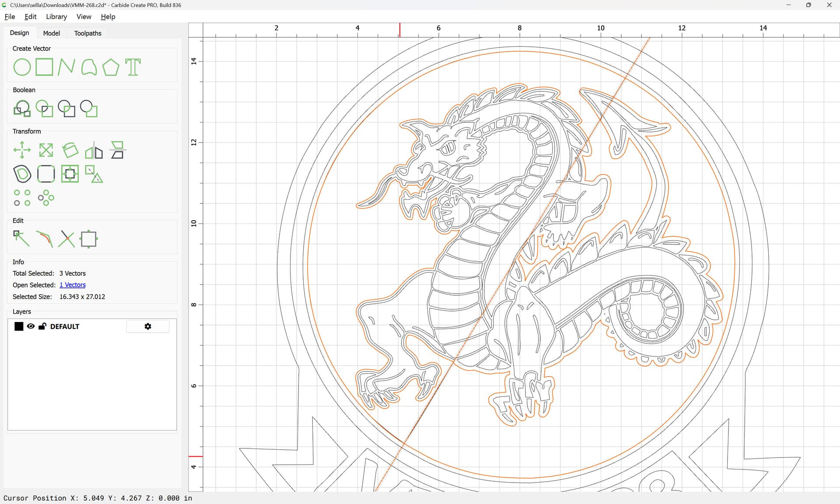Toggle DEFAULT layer visibility eye
The width and height of the screenshot is (840, 504).
point(31,326)
